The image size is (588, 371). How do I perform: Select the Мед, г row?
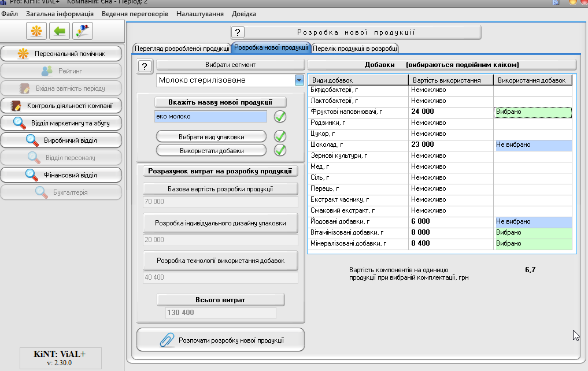click(440, 167)
